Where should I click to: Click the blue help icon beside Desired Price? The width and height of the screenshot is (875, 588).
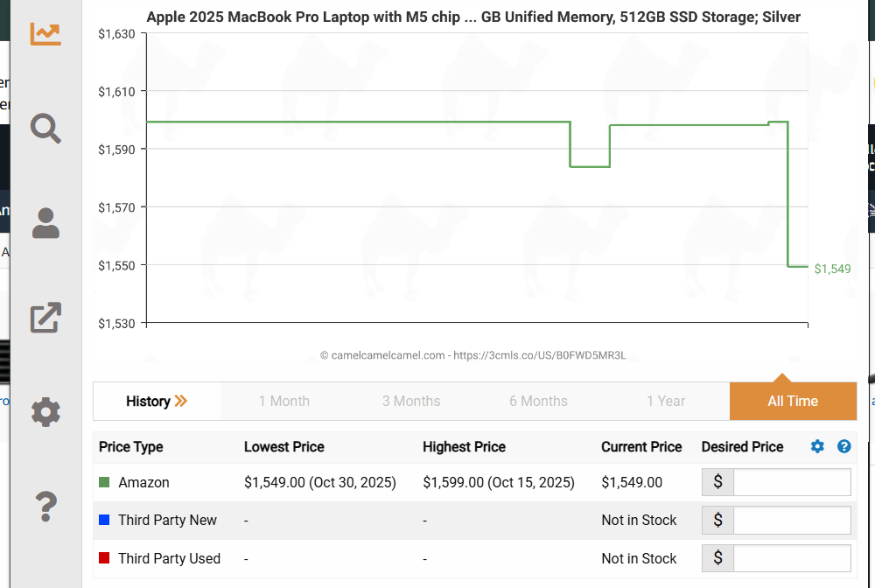(x=843, y=447)
